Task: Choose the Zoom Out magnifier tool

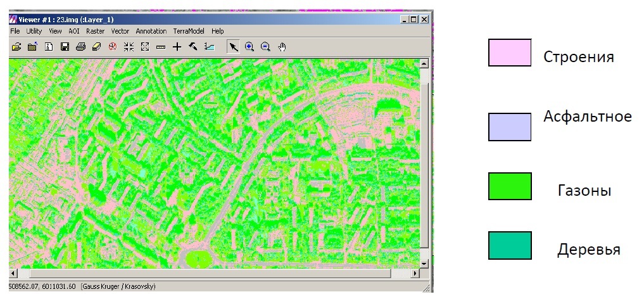Action: [x=266, y=46]
